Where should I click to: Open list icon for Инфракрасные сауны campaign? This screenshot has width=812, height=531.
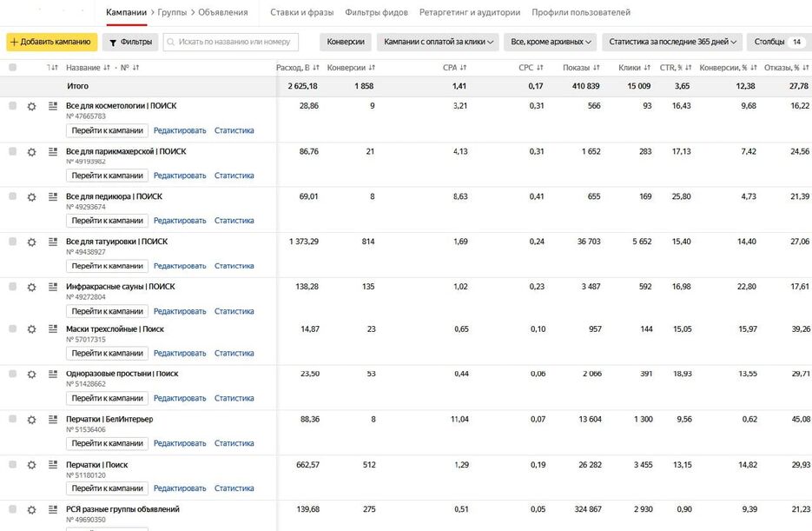53,287
